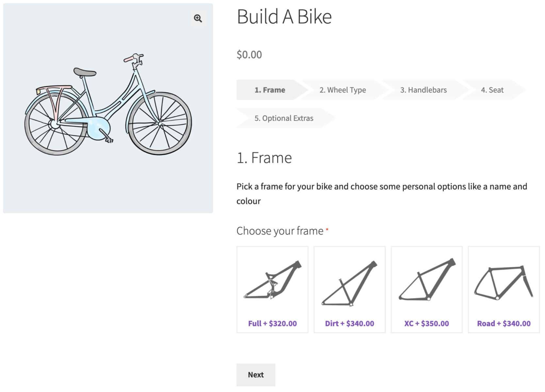Choose the XC + $350.00 label
The width and height of the screenshot is (545, 392).
point(426,323)
